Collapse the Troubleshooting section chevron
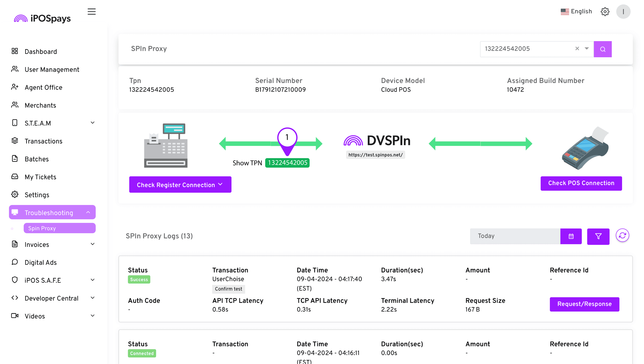Viewport: 644px width, 364px height. click(88, 213)
